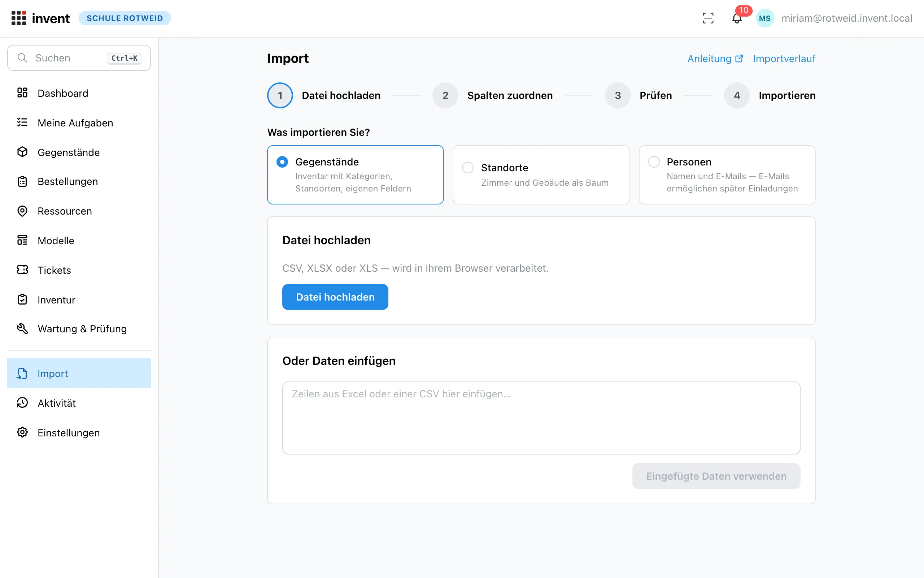Open notifications bell with 10 badge
Image resolution: width=924 pixels, height=578 pixels.
(x=737, y=18)
